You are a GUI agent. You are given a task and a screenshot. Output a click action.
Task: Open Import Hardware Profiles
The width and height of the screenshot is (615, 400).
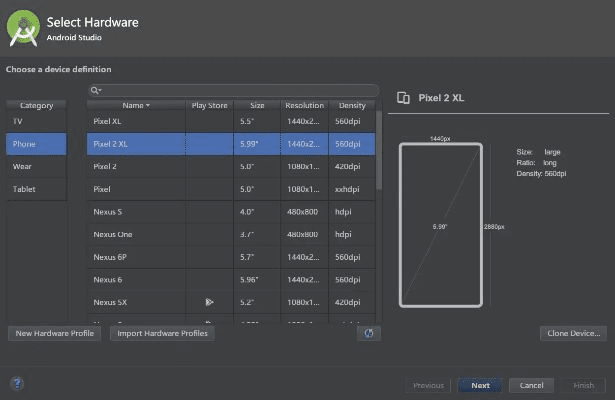point(162,333)
